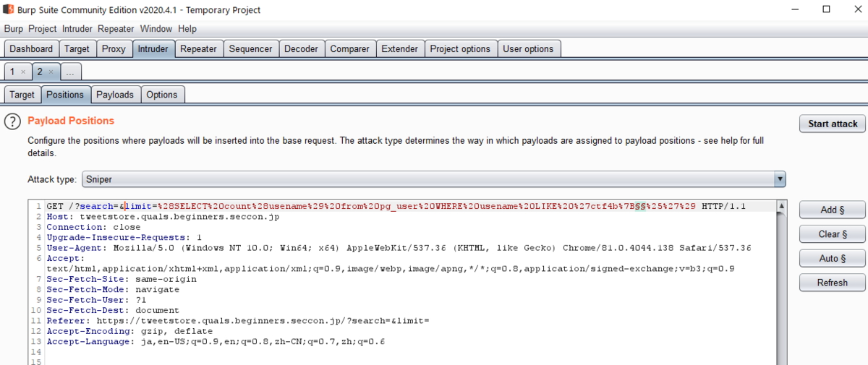Open the Project menu
Screen dimensions: 868x365
[43, 29]
